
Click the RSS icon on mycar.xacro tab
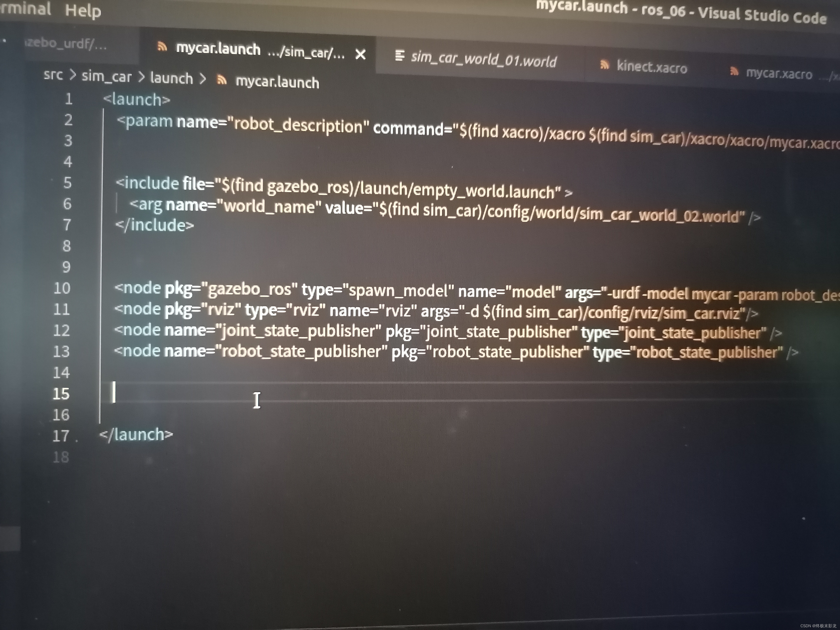(x=734, y=71)
